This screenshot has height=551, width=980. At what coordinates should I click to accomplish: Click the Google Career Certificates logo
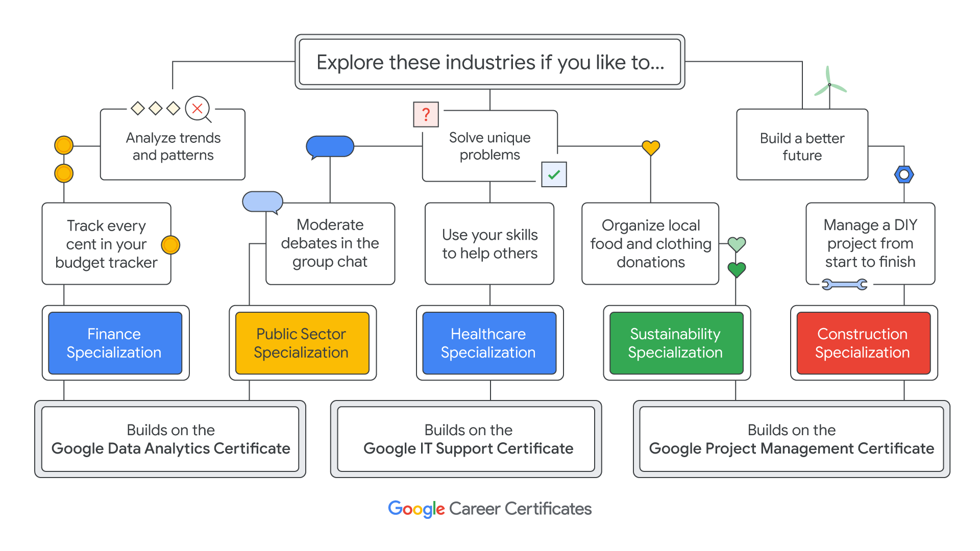[x=489, y=509]
